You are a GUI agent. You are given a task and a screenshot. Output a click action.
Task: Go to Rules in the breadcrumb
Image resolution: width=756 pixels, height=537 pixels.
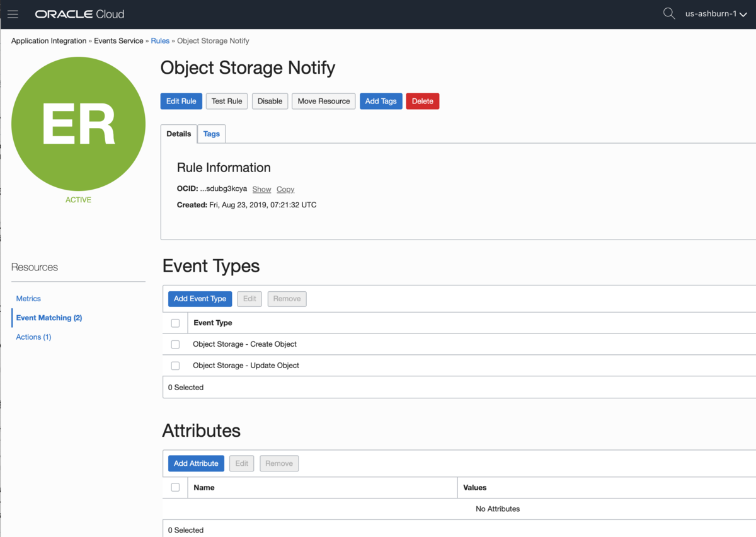160,40
